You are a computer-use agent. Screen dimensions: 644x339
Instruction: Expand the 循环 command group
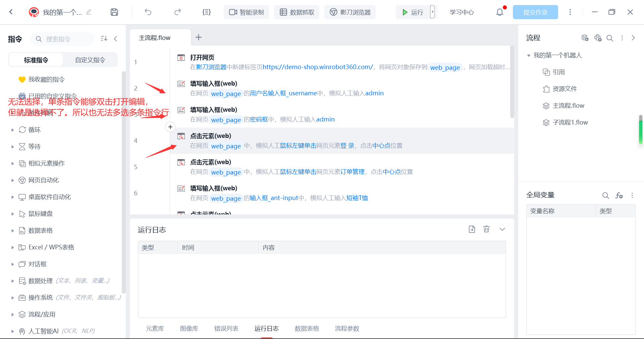coord(13,130)
